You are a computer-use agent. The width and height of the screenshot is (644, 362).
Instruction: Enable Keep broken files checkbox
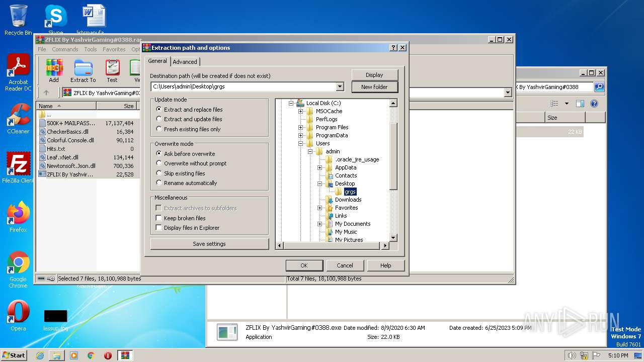[158, 218]
